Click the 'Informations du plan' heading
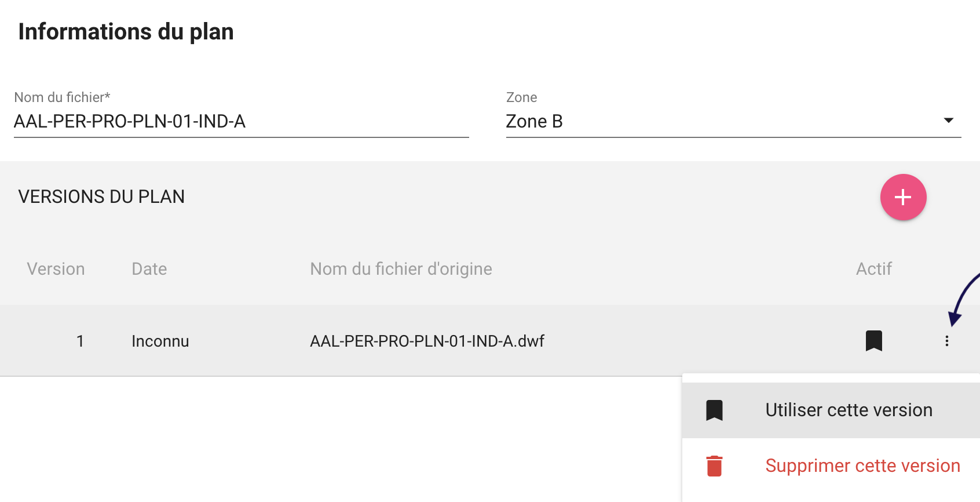 click(x=126, y=32)
